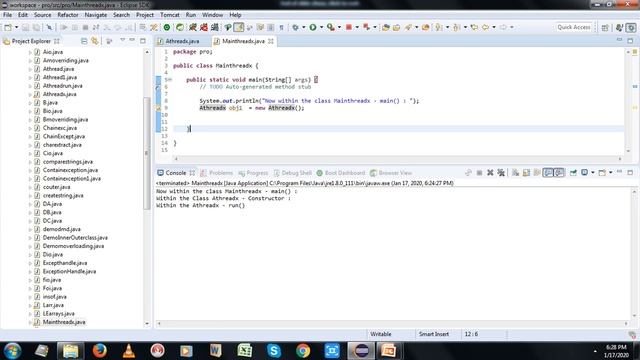Close the Mainthreadx.java editor tab
This screenshot has width=640, height=360.
click(271, 41)
